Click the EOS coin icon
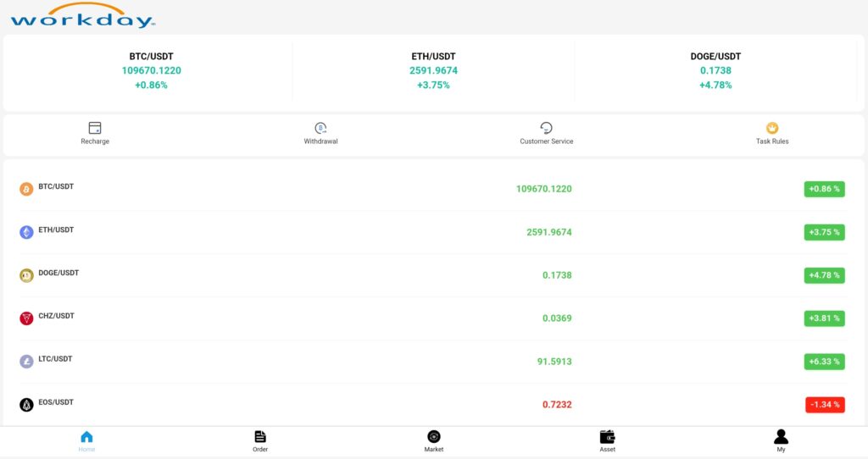868x459 pixels. pos(26,405)
